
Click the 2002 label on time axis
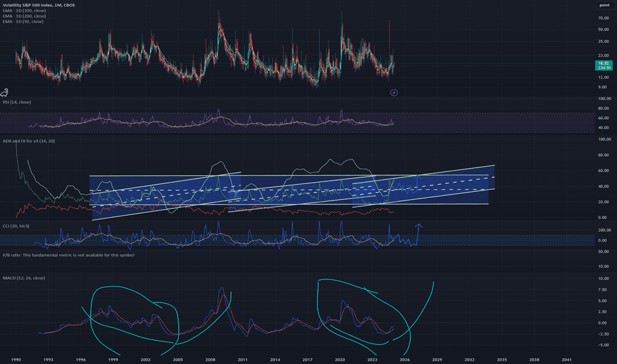[145, 359]
